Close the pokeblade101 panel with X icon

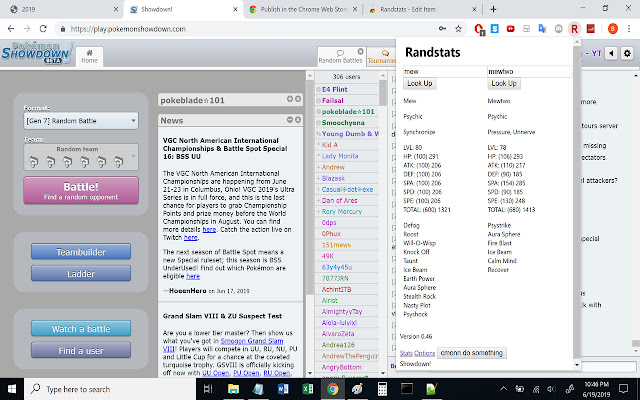coord(298,99)
